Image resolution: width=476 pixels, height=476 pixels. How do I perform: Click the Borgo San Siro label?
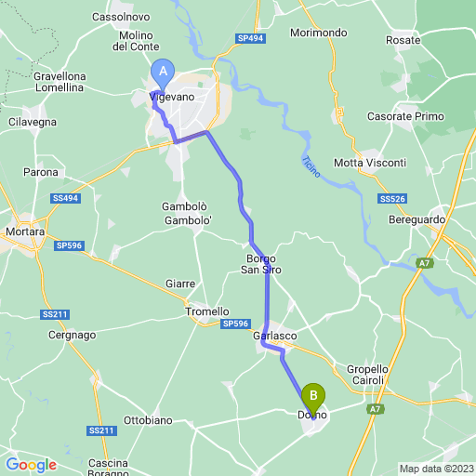click(x=261, y=264)
